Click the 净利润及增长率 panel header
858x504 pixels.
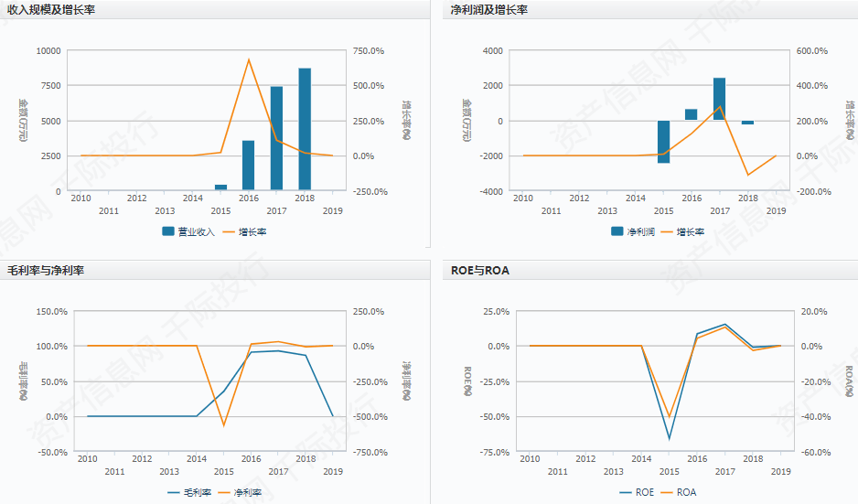pos(489,9)
